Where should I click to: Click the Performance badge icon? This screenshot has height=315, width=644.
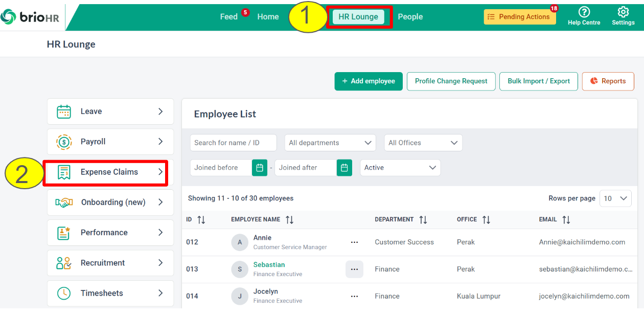(x=64, y=233)
